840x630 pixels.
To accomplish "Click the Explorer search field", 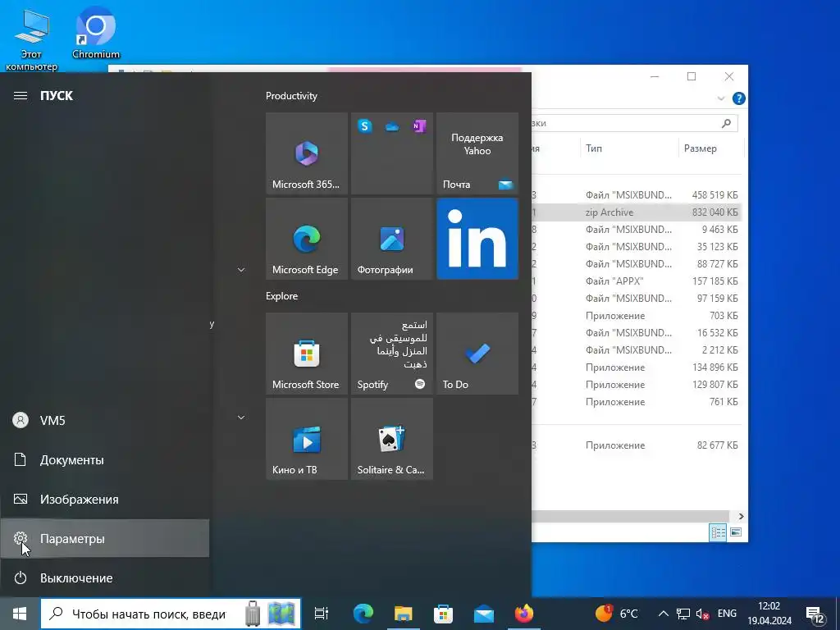I will [x=635, y=123].
